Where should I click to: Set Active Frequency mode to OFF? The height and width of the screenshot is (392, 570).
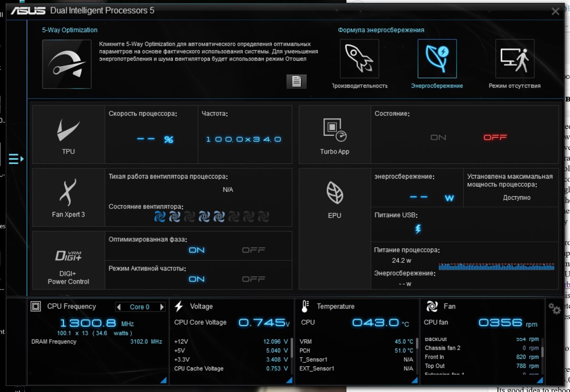[x=254, y=279]
